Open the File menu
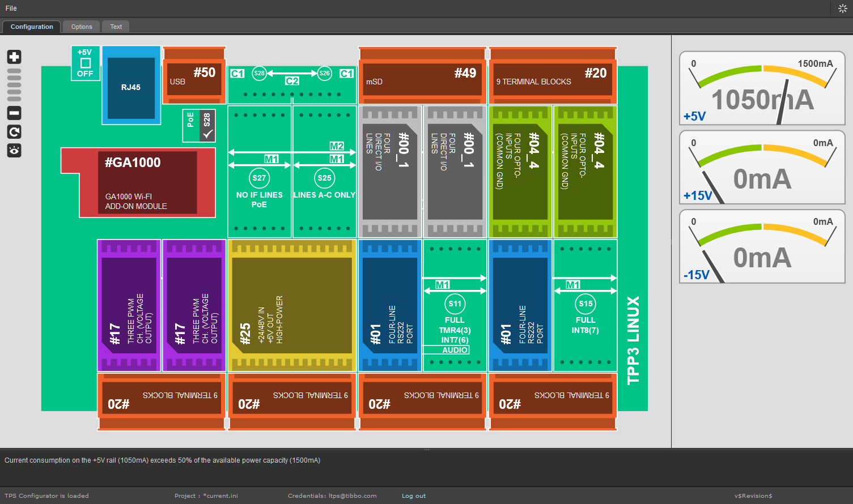Viewport: 853px width, 504px height. pyautogui.click(x=11, y=8)
